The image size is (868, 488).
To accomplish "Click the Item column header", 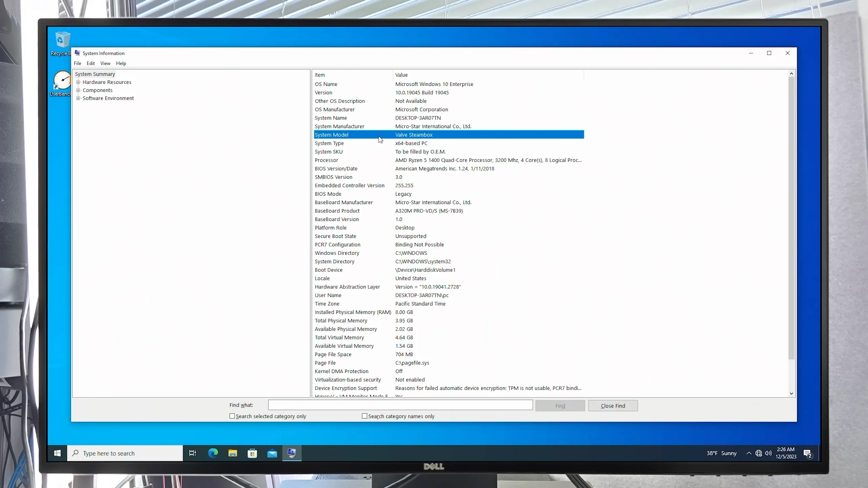I will [x=353, y=75].
